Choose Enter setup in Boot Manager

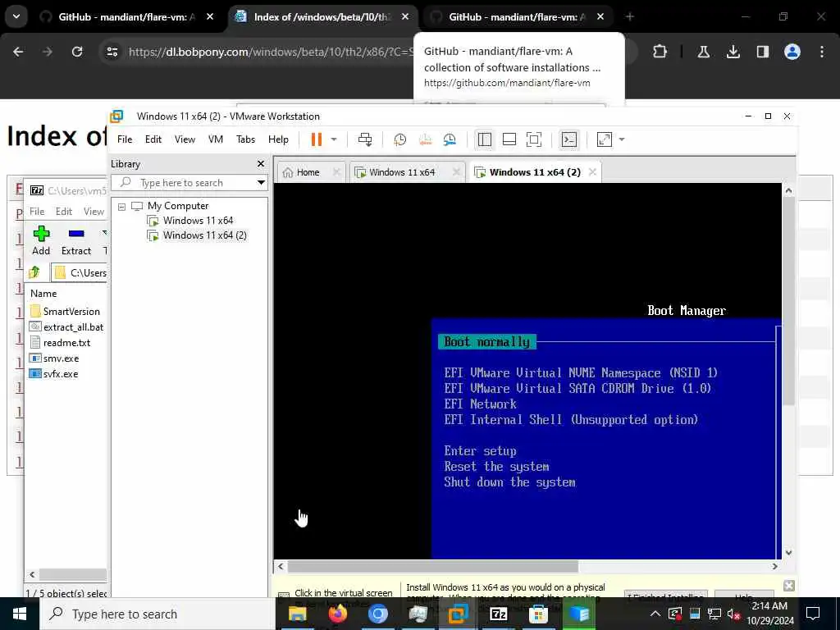(x=481, y=451)
